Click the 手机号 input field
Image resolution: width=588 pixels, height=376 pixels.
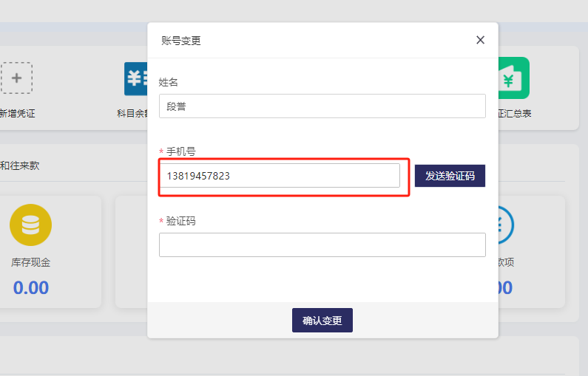point(280,175)
